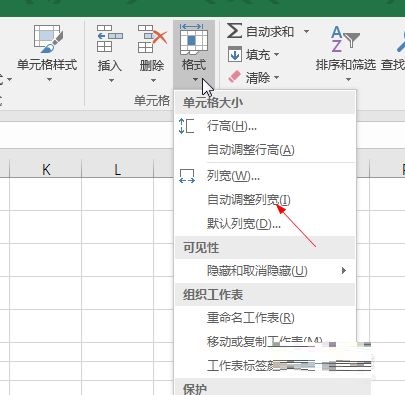The height and width of the screenshot is (395, 405).
Task: Open the dropdown arrow under 插入
Action: 111,80
